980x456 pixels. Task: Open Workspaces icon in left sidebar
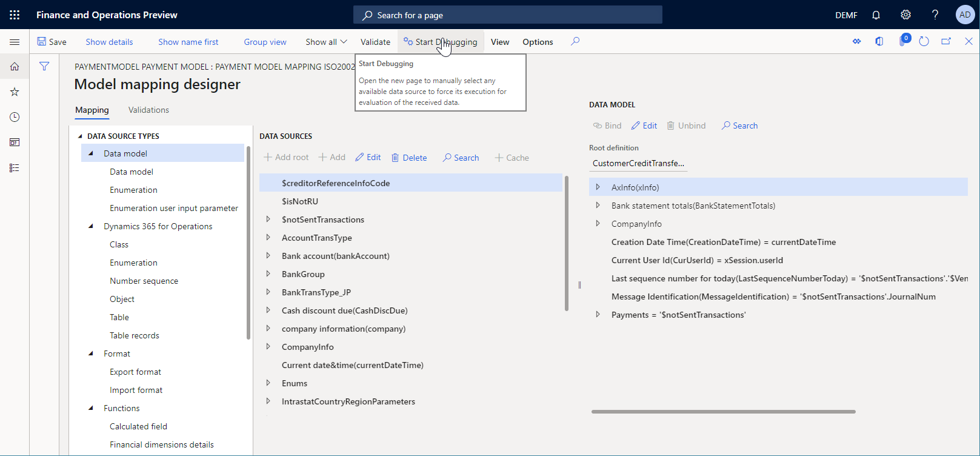15,142
